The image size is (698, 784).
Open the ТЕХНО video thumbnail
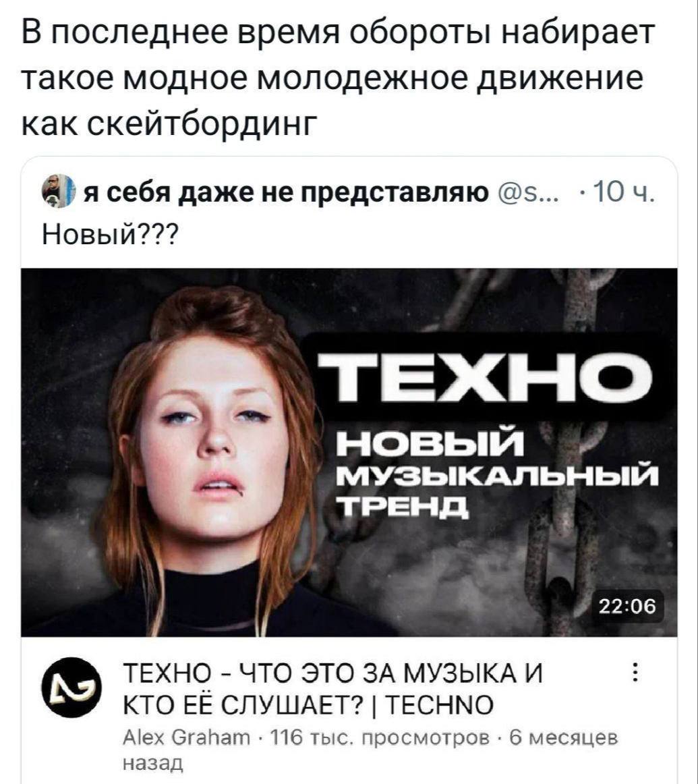click(x=349, y=452)
